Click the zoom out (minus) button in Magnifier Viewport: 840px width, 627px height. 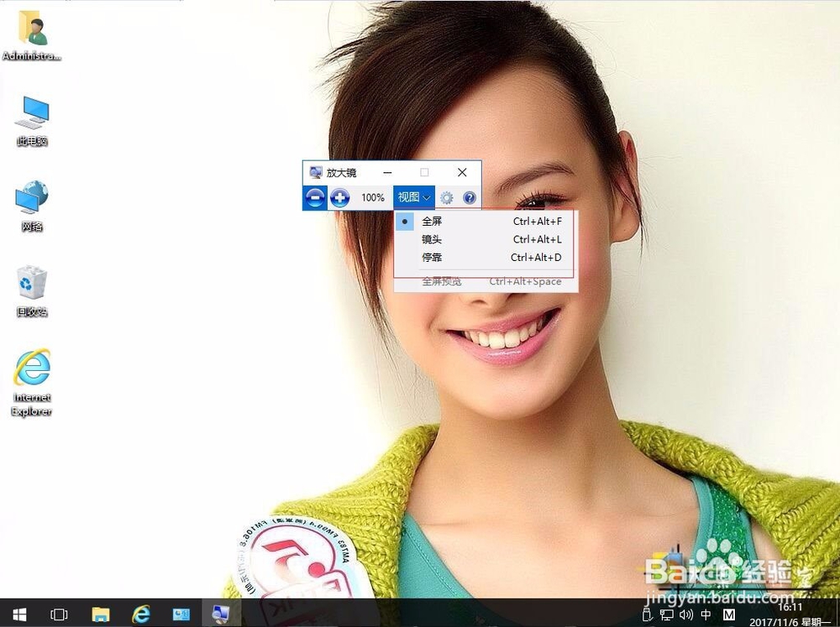314,198
